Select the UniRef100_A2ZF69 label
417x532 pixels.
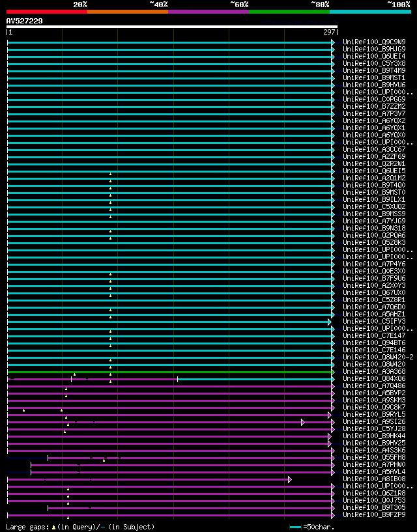[x=374, y=156]
